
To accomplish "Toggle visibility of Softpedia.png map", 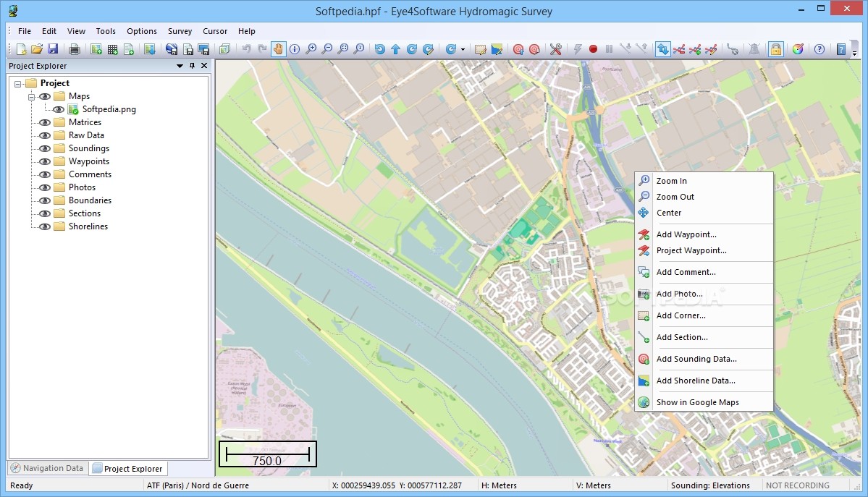I will (58, 109).
